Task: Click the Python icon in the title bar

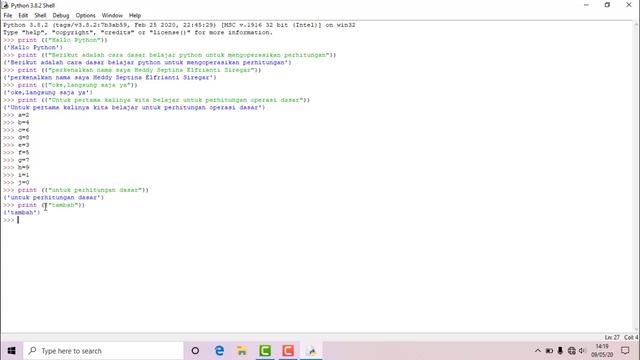Action: click(5, 5)
